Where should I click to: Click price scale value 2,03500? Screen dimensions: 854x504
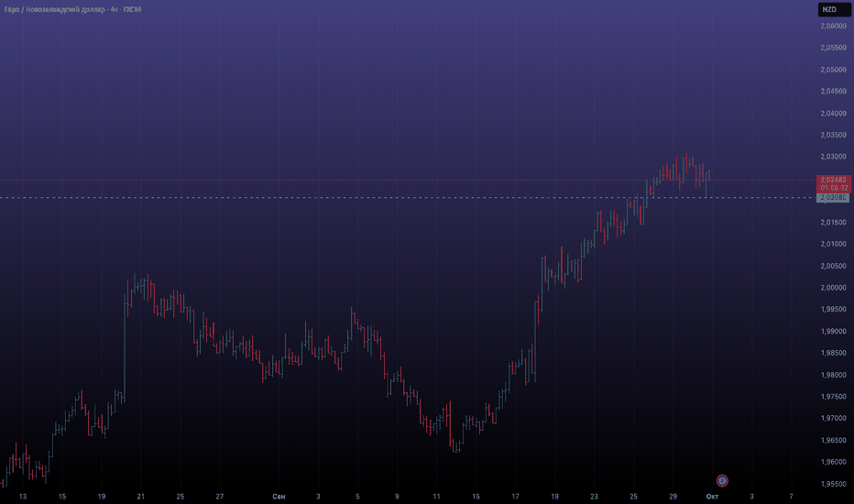point(833,135)
